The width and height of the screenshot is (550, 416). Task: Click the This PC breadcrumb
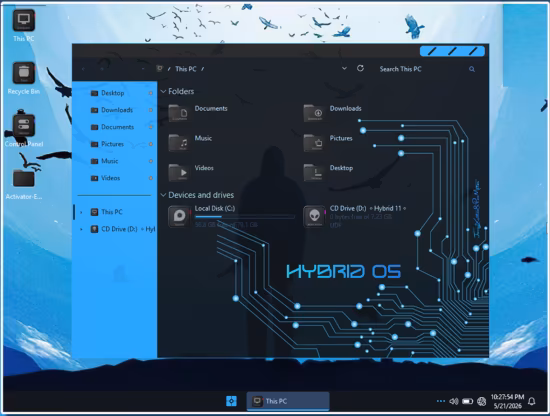186,69
